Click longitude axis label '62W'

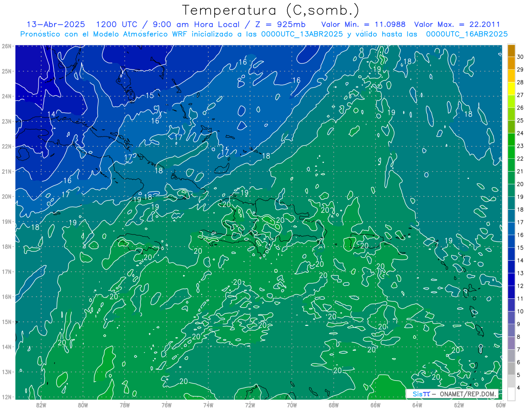tap(459, 404)
